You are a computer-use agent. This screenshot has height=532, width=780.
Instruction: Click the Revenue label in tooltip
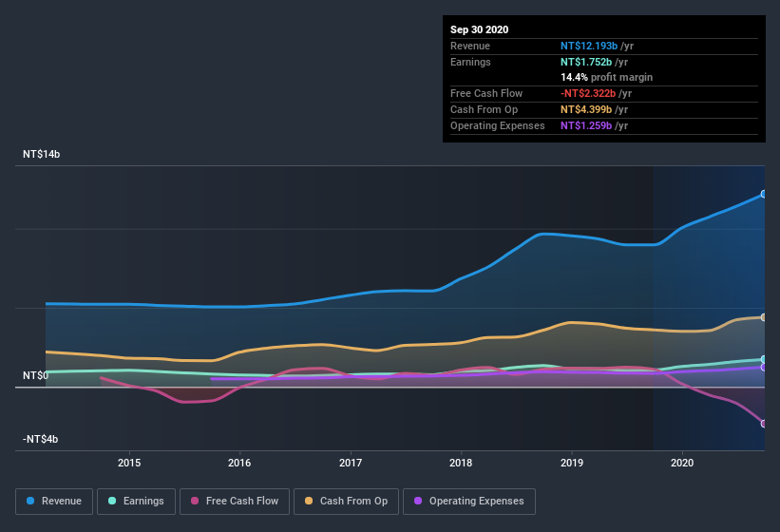tap(470, 46)
